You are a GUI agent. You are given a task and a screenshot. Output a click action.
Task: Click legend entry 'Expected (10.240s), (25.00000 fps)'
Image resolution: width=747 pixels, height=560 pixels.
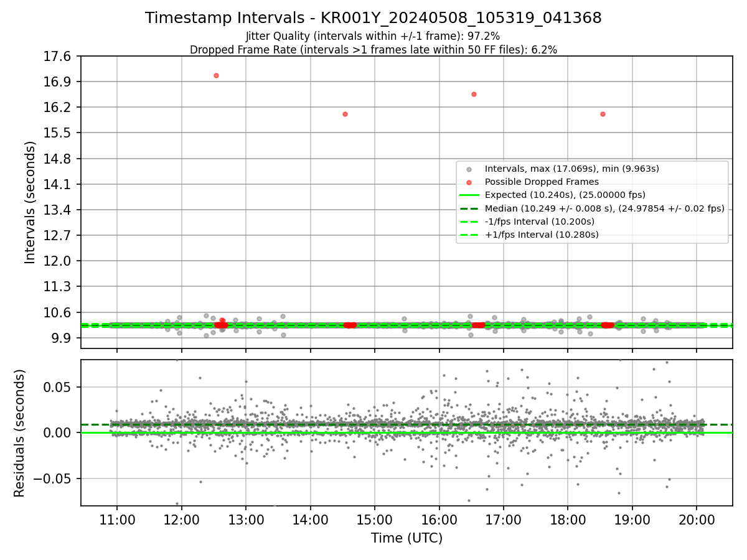pos(565,195)
